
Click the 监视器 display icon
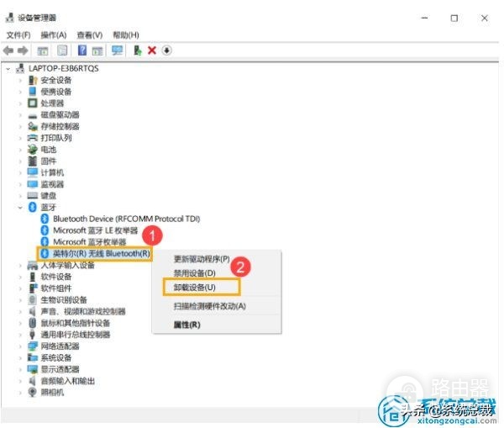(x=33, y=184)
